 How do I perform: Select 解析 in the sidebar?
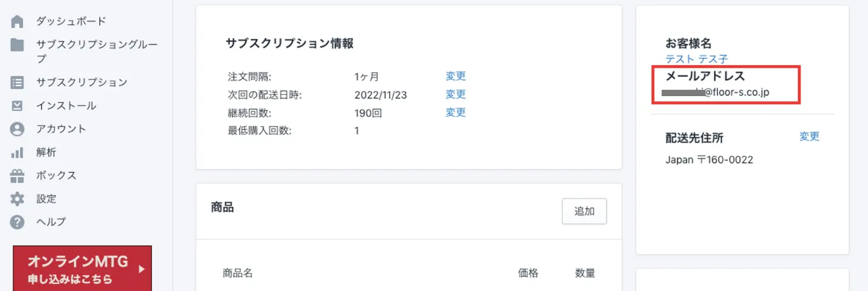point(46,153)
